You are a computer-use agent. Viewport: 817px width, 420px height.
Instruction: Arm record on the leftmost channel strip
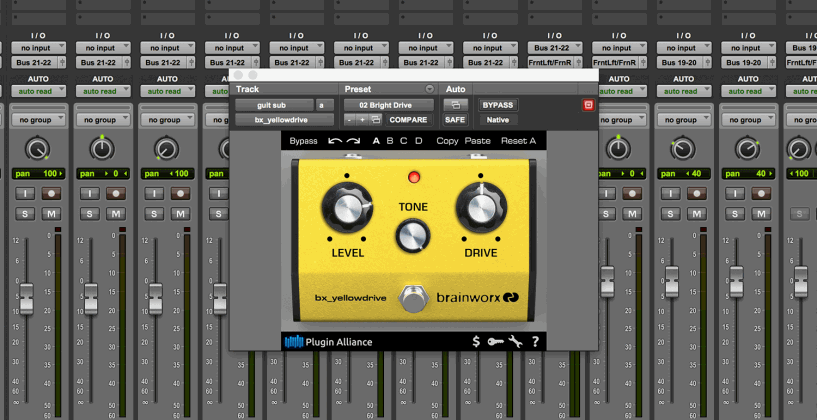click(x=51, y=194)
